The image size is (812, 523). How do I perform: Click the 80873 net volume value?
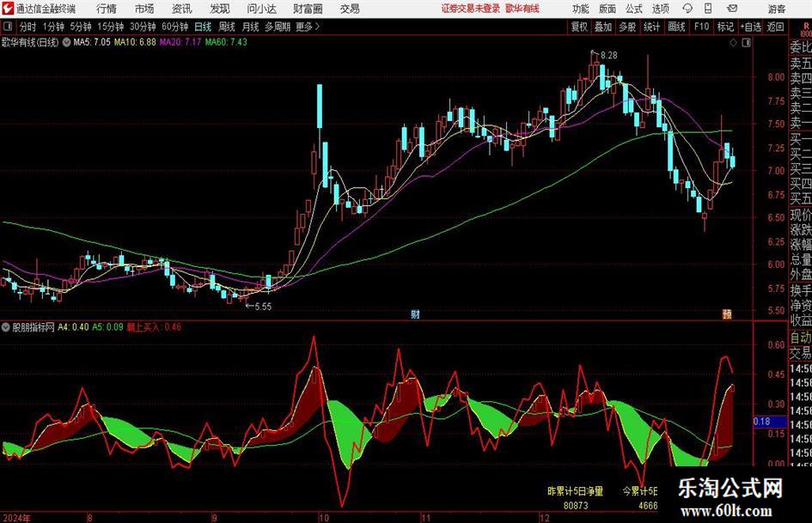click(576, 505)
